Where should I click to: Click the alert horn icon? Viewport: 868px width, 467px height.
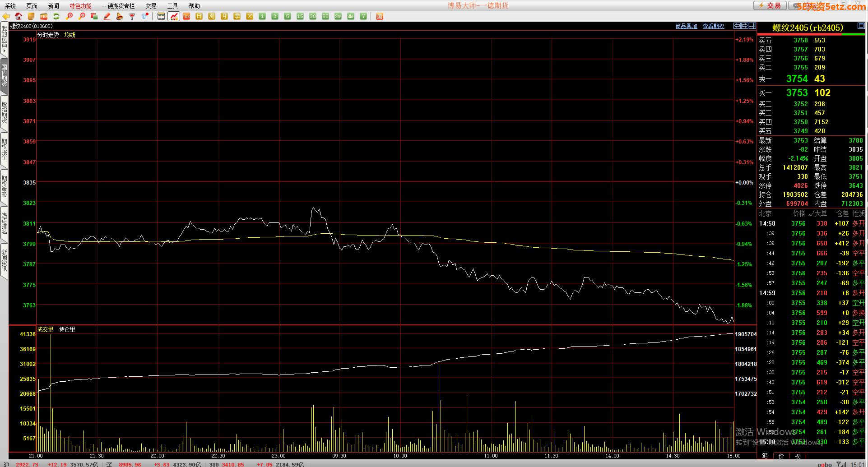tap(120, 16)
